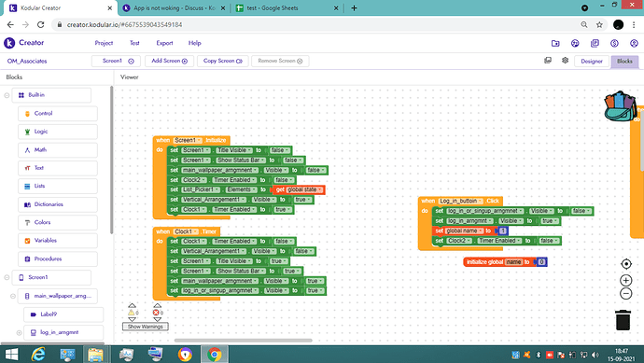
Task: Switch to the test Google Sheets tab
Action: pos(287,7)
